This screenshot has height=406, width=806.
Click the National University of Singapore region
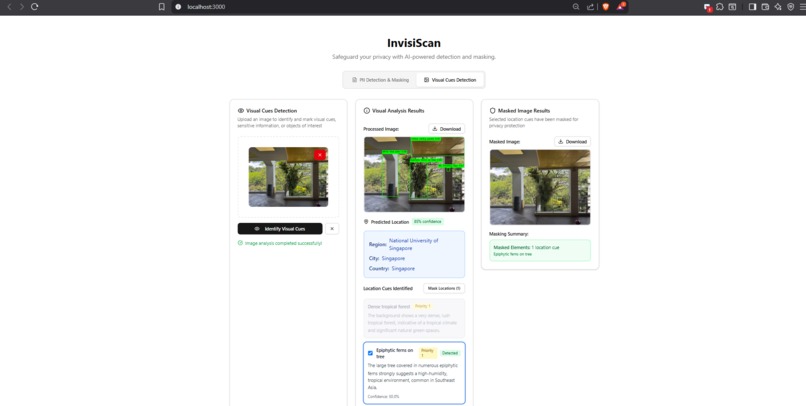point(414,244)
